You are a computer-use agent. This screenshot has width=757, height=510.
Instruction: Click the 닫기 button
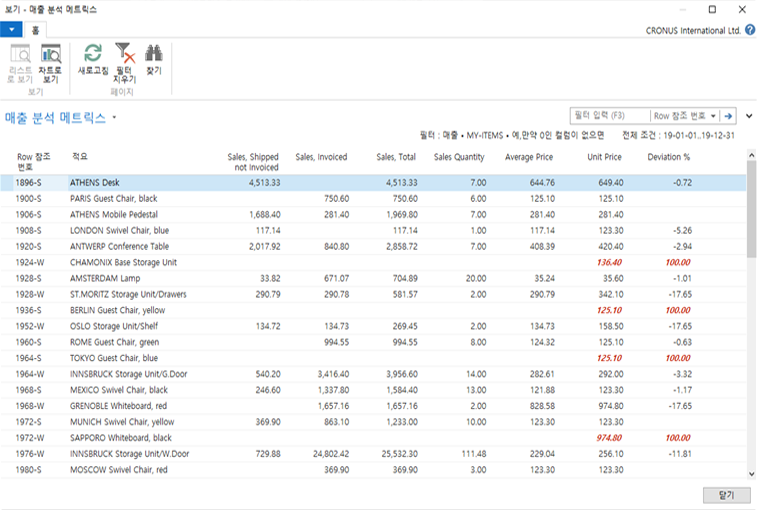726,495
